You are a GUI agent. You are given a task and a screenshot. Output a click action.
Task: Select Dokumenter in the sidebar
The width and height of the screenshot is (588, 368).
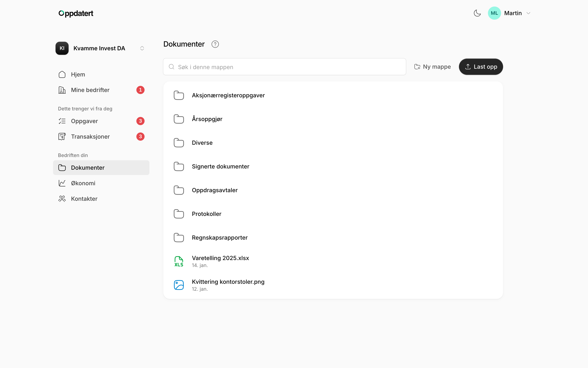click(101, 168)
